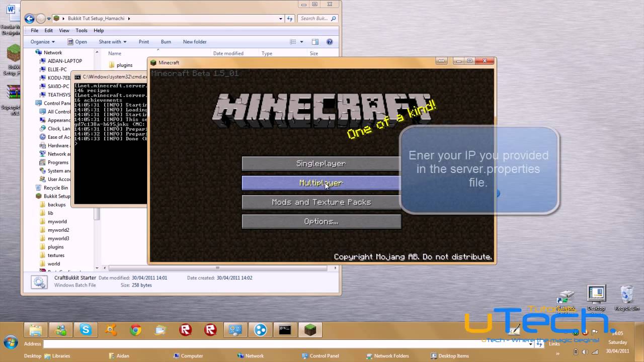Open the view options dropdown arrow
This screenshot has width=644, height=362.
click(302, 42)
